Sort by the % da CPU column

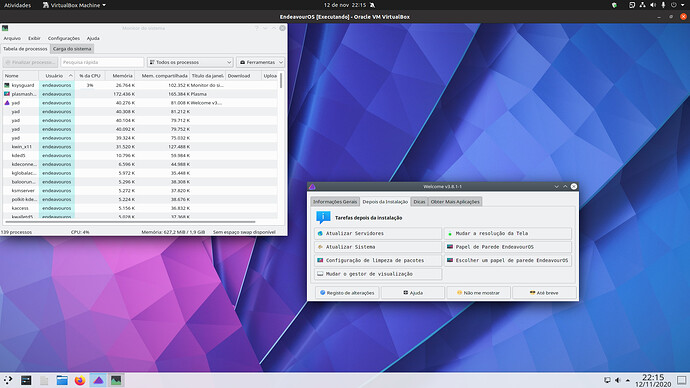[x=90, y=76]
